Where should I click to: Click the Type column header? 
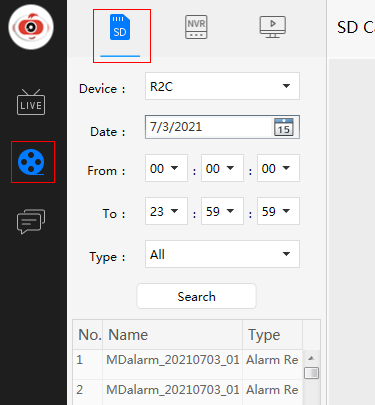[272, 335]
